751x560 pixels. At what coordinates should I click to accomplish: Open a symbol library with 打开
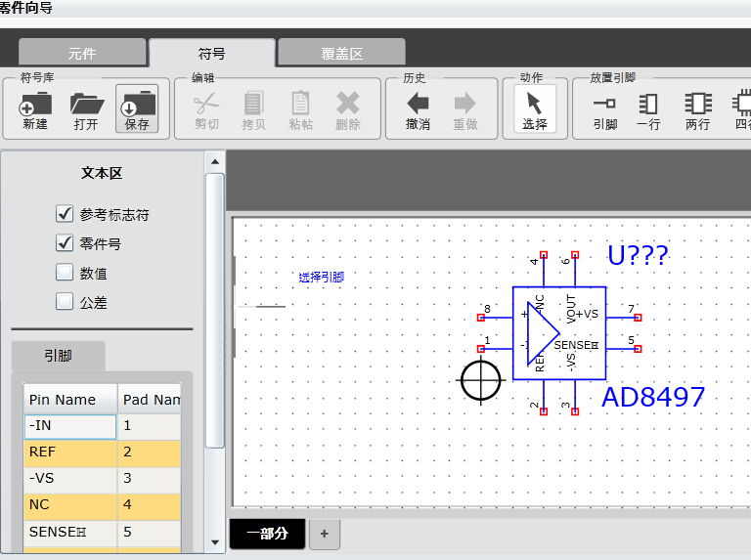pos(86,111)
